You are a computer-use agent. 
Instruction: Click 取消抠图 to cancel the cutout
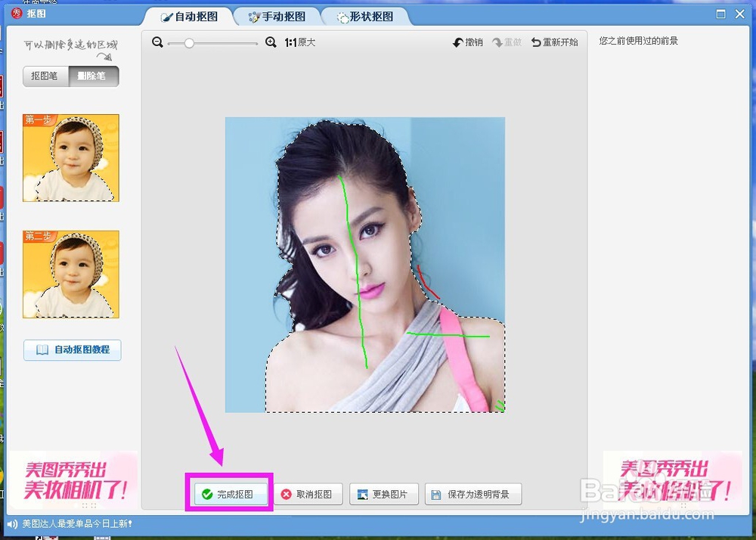(308, 492)
